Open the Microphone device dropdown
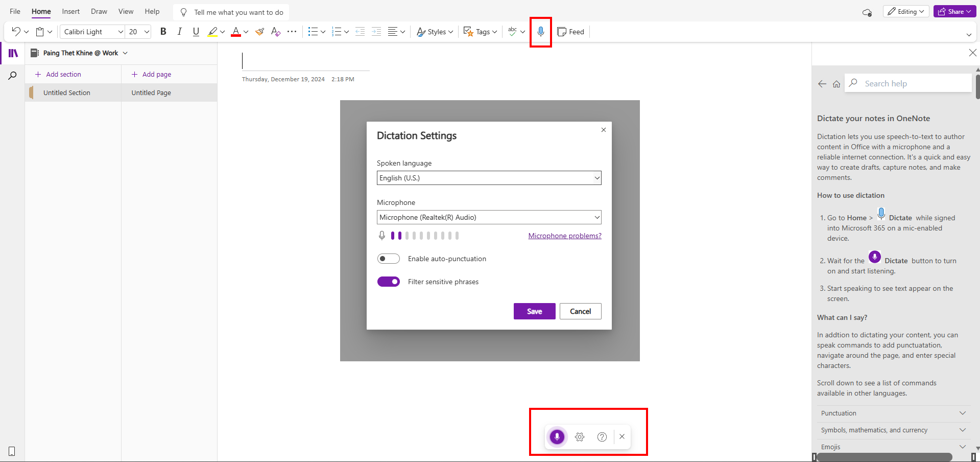 (x=489, y=217)
